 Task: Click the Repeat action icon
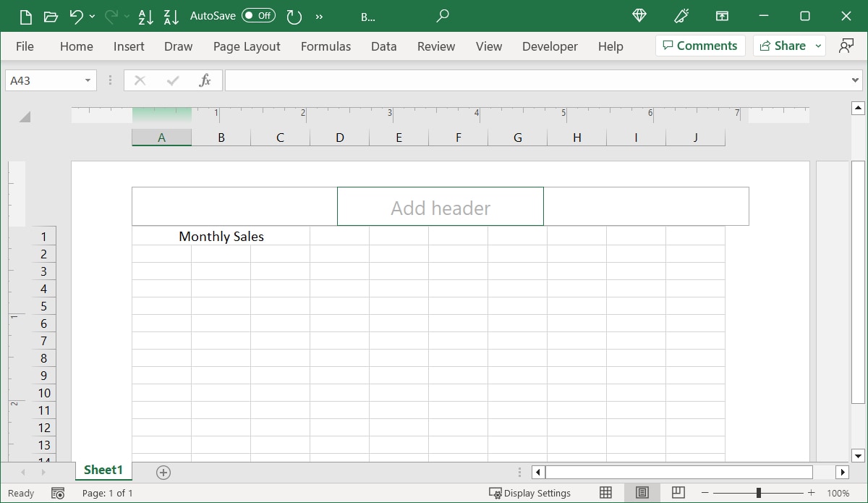point(294,16)
